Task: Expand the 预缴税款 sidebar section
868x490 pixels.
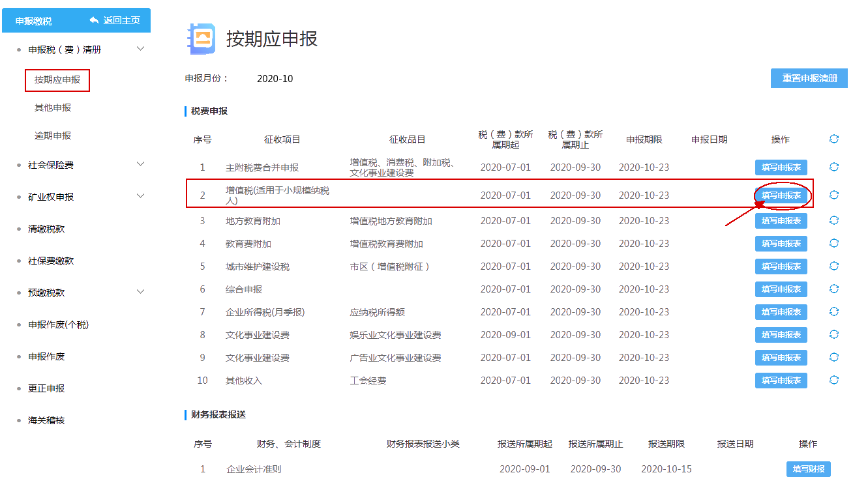Action: click(x=141, y=292)
